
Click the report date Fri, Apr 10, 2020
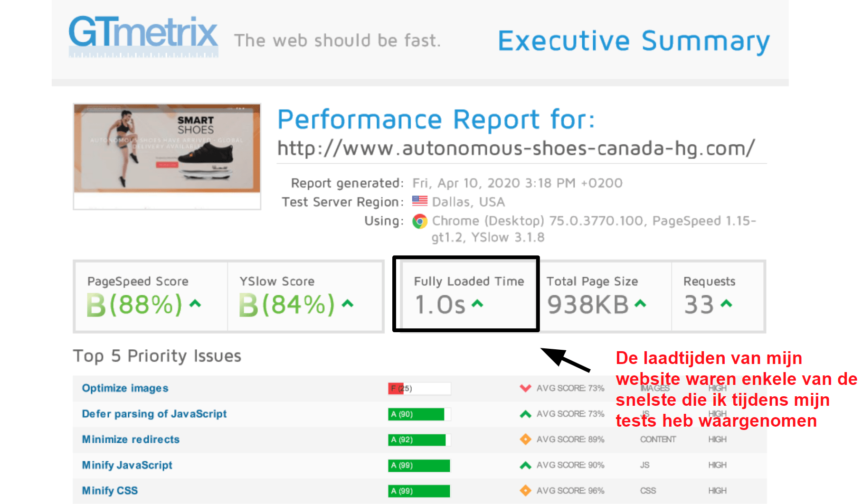click(517, 183)
